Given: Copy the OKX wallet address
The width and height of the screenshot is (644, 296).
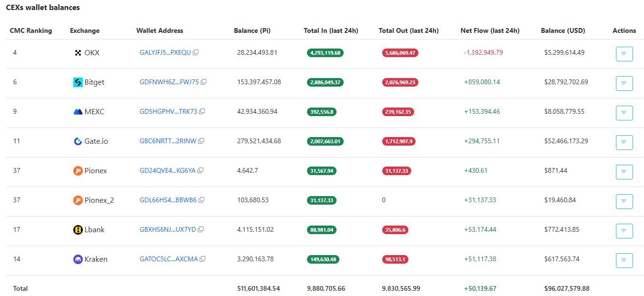Looking at the screenshot, I should pyautogui.click(x=195, y=52).
